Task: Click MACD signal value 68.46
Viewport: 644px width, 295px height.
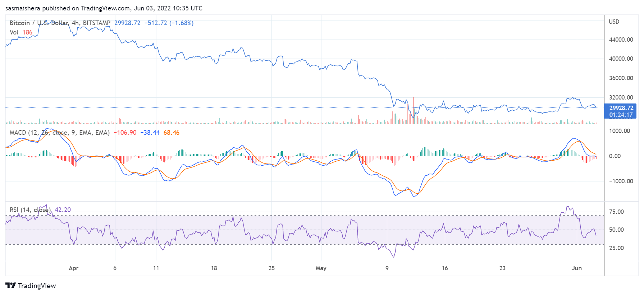Action: [172, 133]
